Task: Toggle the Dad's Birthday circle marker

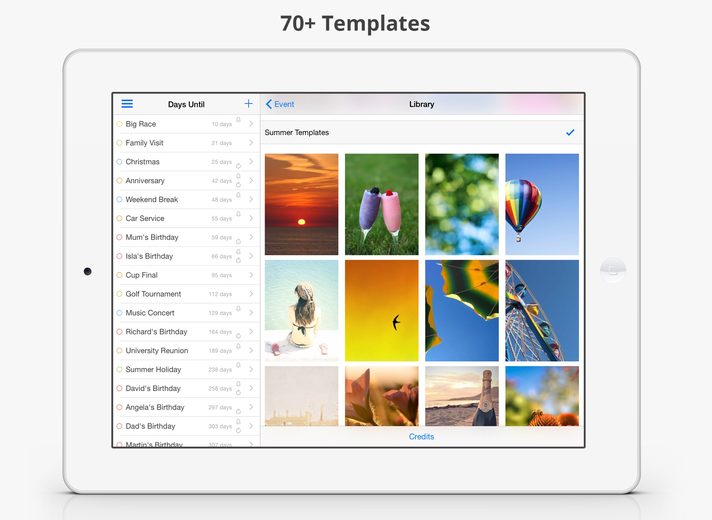Action: pos(119,426)
